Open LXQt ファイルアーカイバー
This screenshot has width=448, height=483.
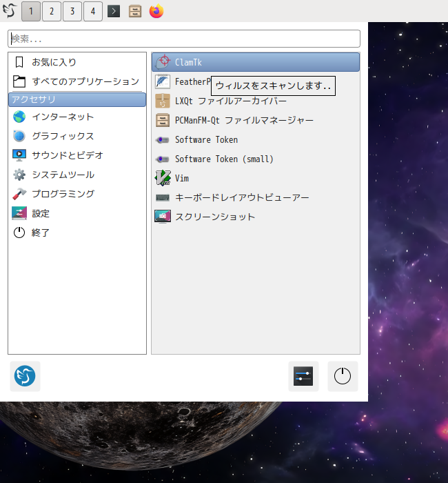click(256, 101)
